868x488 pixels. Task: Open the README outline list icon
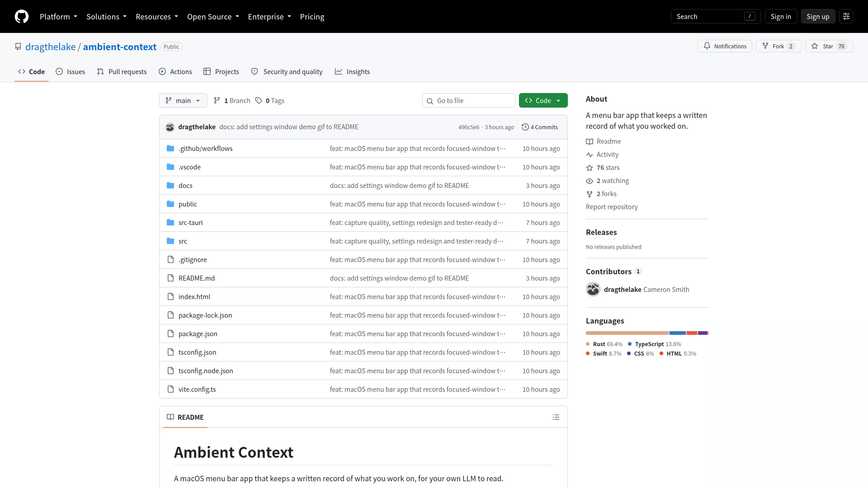pos(556,417)
